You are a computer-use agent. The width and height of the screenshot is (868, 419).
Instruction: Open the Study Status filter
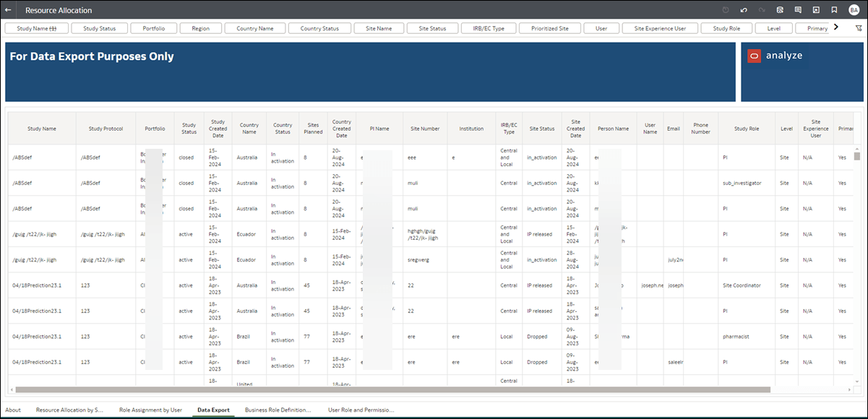tap(100, 27)
